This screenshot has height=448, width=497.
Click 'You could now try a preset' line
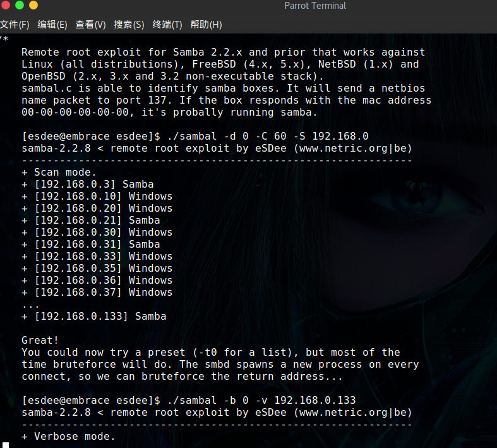coord(210,352)
